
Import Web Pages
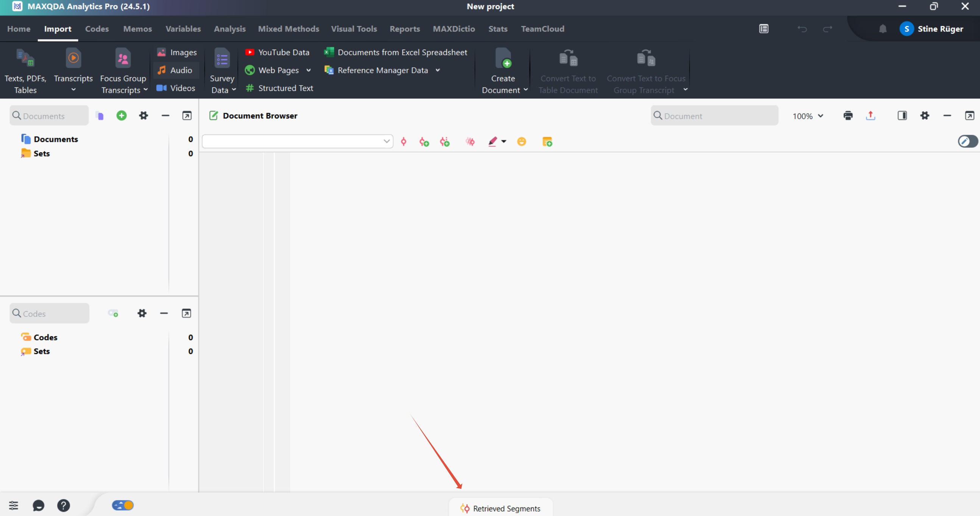[273, 70]
